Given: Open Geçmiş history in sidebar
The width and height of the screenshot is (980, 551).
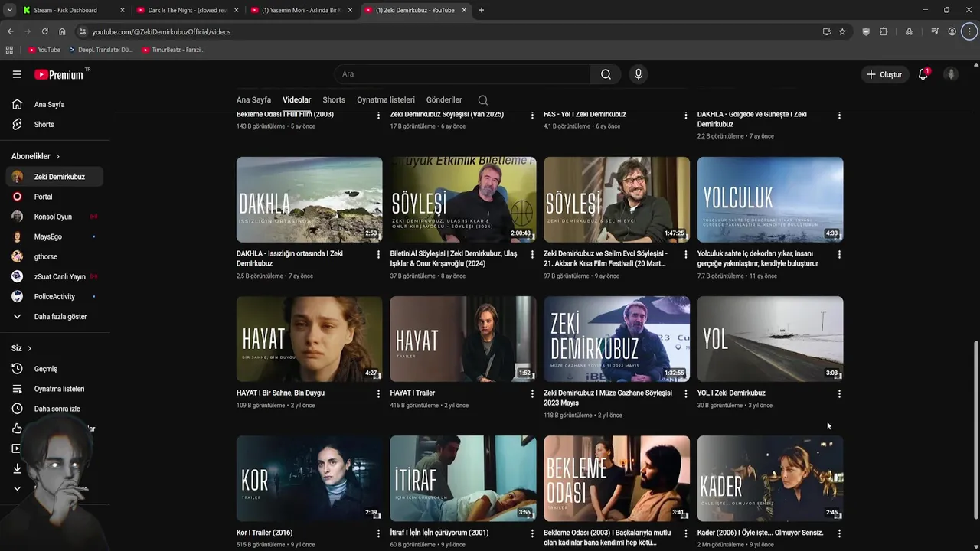Looking at the screenshot, I should click(54, 369).
